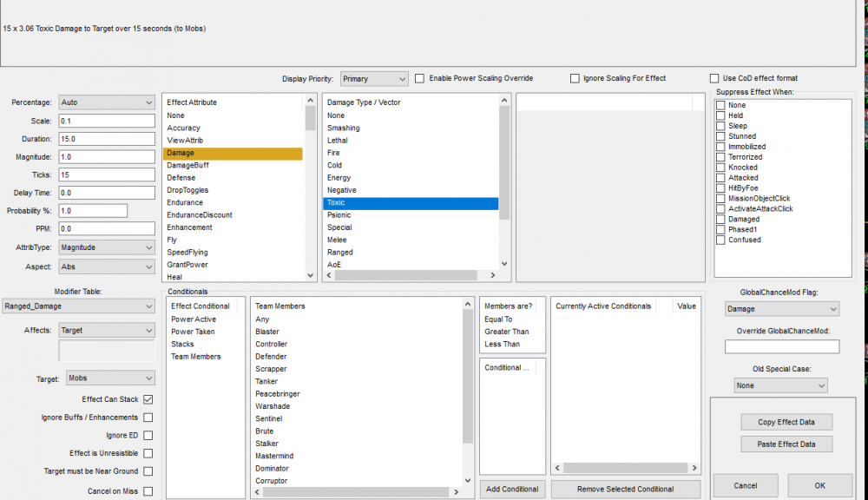
Task: Uncheck the Effect Can Stack checkbox
Action: pyautogui.click(x=148, y=399)
